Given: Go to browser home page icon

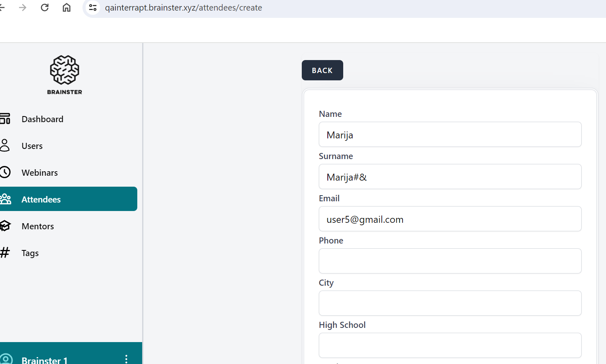Looking at the screenshot, I should coord(67,8).
